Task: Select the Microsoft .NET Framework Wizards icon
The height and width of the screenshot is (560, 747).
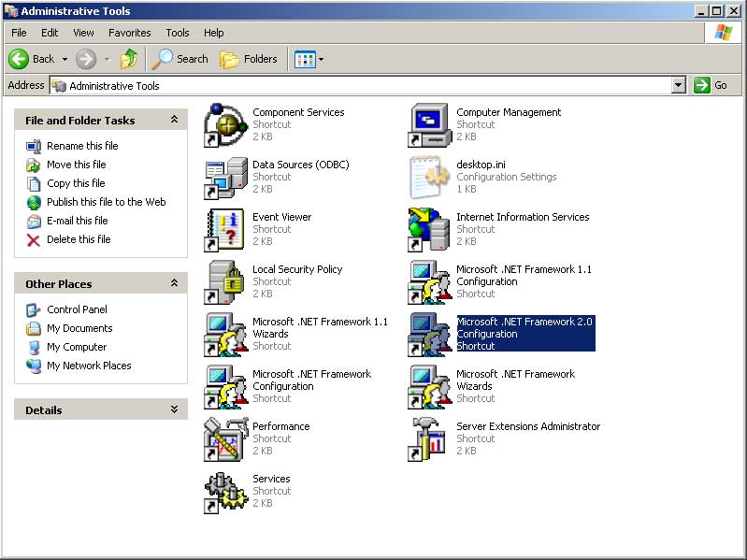Action: [x=430, y=387]
